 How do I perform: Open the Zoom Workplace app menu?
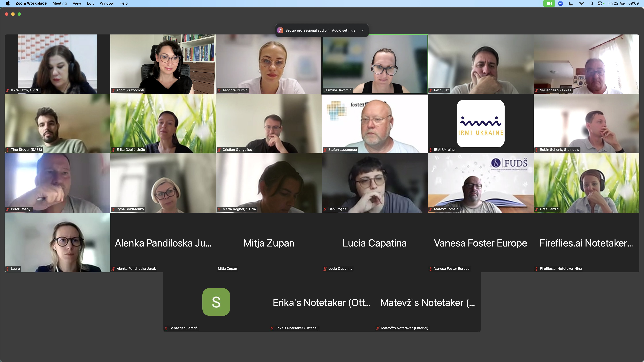[31, 3]
